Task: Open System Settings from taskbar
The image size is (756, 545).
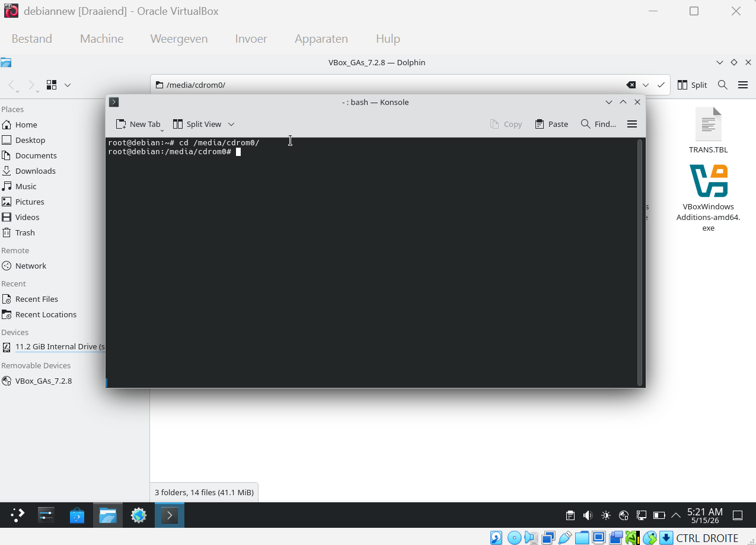Action: (x=46, y=515)
